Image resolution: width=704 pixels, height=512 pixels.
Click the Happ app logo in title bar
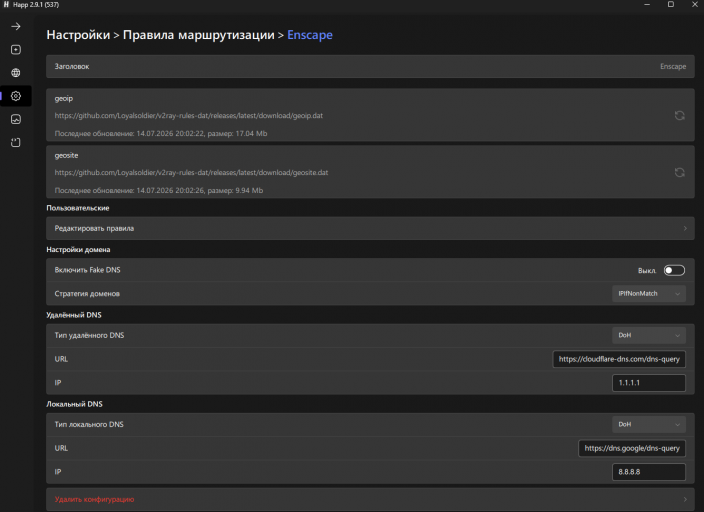tap(6, 4)
